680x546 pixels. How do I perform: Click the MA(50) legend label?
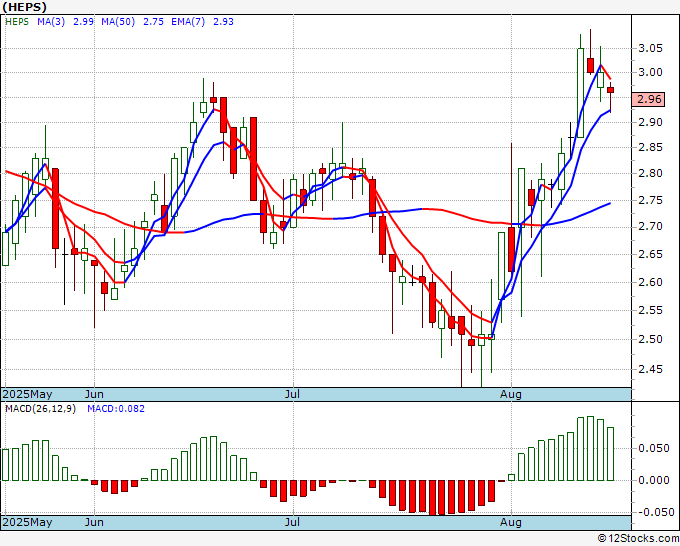(x=118, y=22)
